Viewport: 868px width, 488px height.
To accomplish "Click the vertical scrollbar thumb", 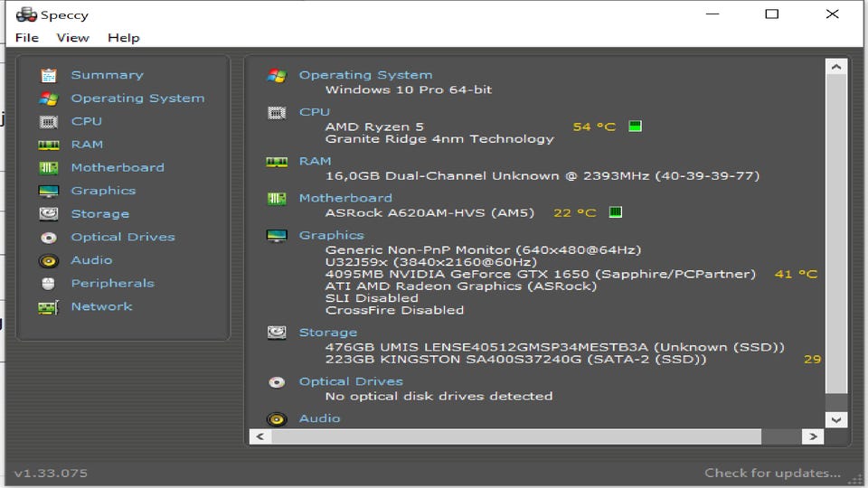I will pos(836,234).
